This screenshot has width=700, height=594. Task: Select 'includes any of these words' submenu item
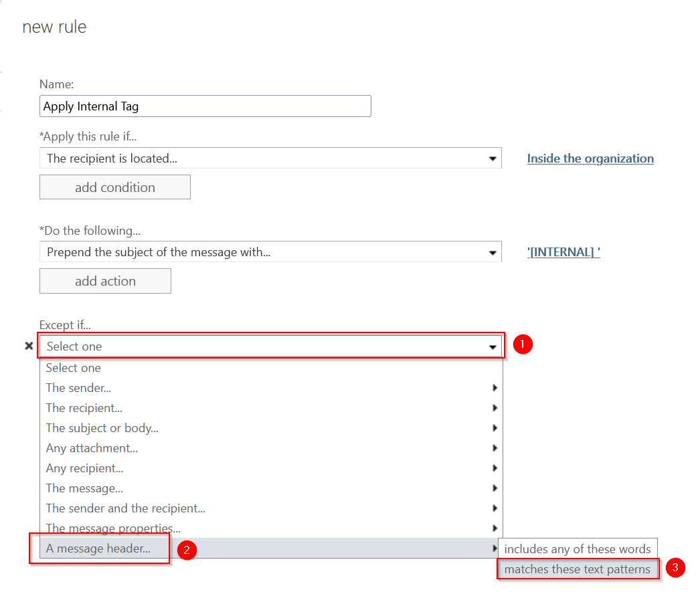[577, 549]
